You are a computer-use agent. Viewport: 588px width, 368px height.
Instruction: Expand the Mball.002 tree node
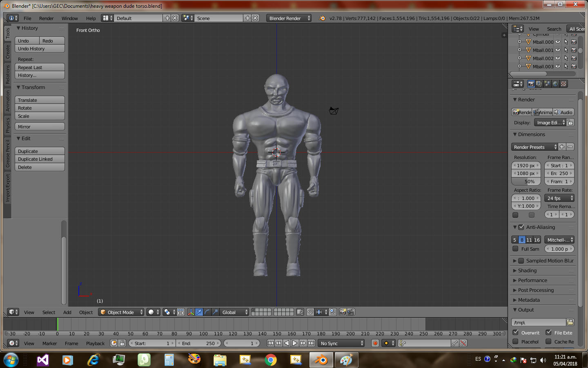519,58
